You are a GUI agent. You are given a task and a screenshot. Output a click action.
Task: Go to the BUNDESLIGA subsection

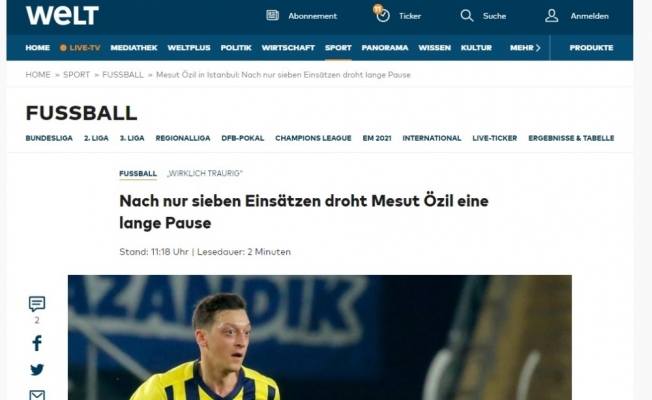[49, 138]
